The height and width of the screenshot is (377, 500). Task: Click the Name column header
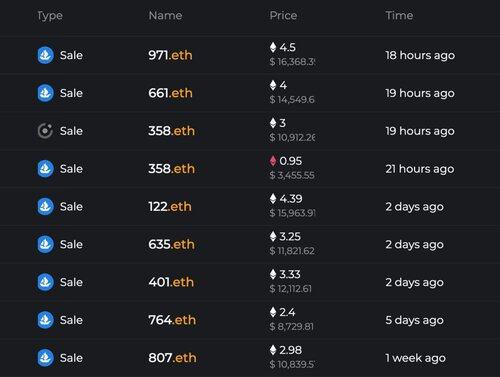165,15
